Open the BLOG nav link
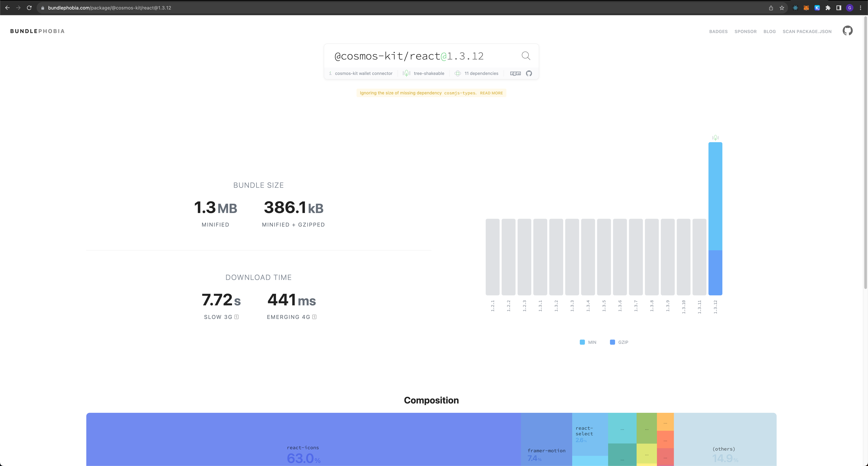Image resolution: width=868 pixels, height=466 pixels. pos(769,31)
